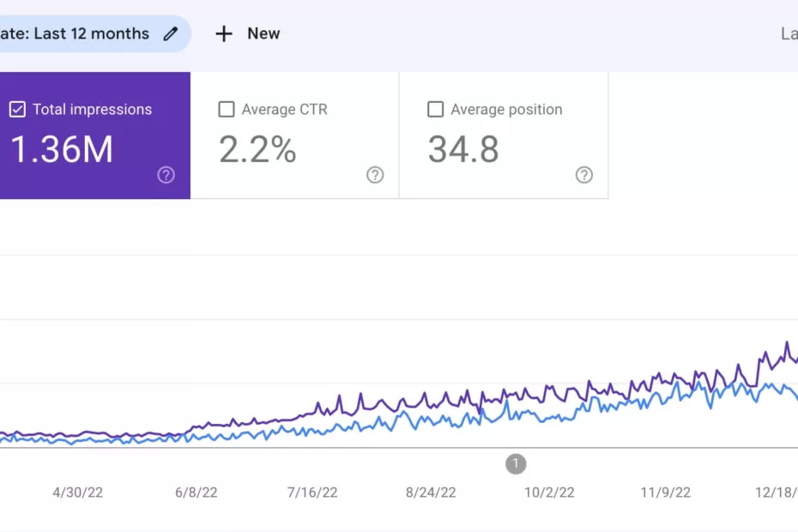Open the help tooltip on Average position card

584,175
